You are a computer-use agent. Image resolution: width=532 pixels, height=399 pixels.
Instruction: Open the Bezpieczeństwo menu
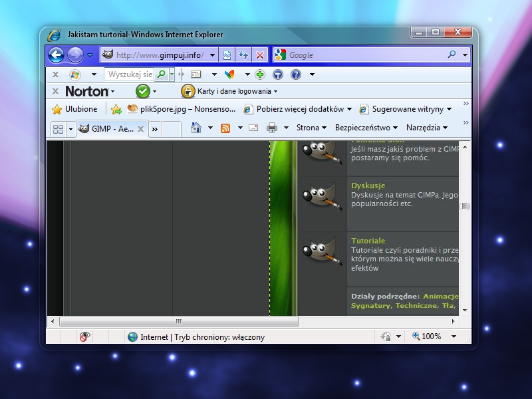pyautogui.click(x=366, y=128)
